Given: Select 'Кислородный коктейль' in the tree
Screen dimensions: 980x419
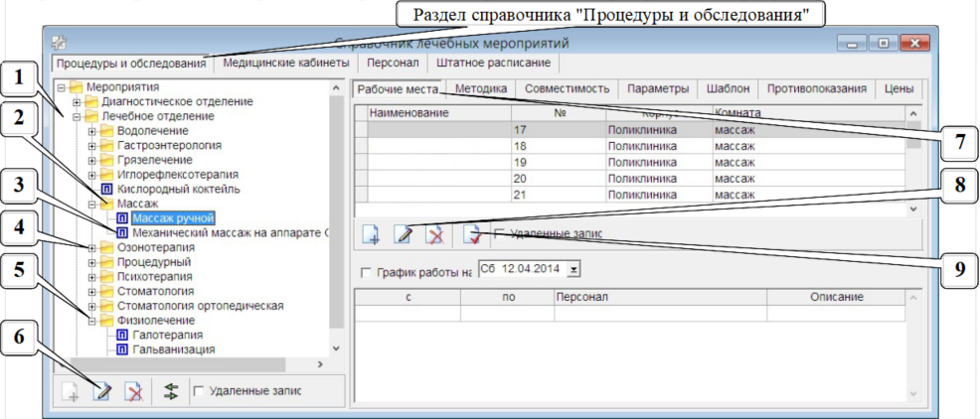Looking at the screenshot, I should [x=177, y=188].
